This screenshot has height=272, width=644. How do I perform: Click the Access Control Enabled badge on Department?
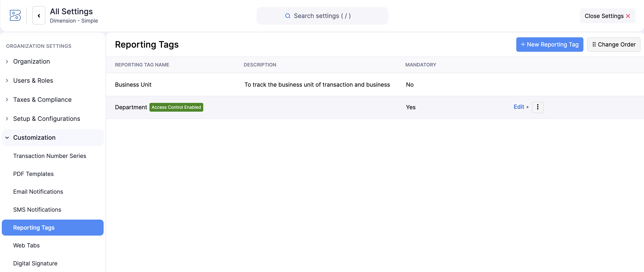point(176,107)
